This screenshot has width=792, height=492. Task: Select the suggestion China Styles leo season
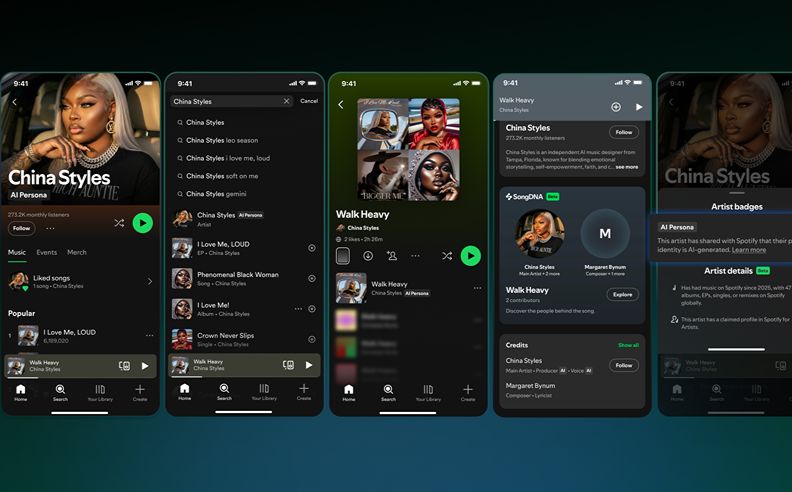click(222, 140)
